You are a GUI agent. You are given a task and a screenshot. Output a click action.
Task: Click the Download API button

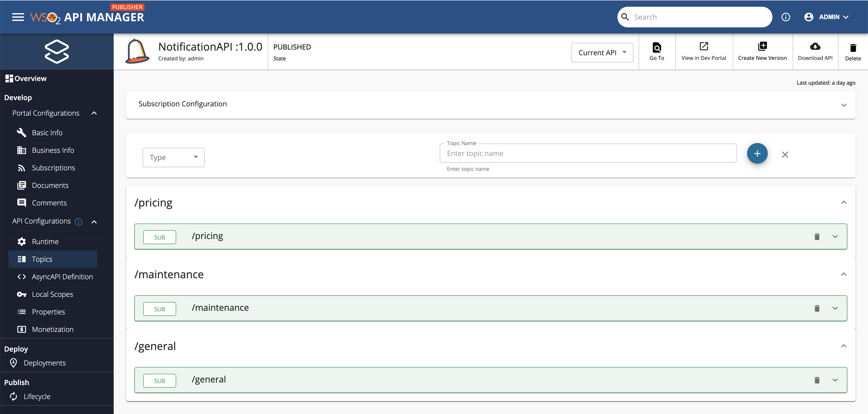[815, 51]
